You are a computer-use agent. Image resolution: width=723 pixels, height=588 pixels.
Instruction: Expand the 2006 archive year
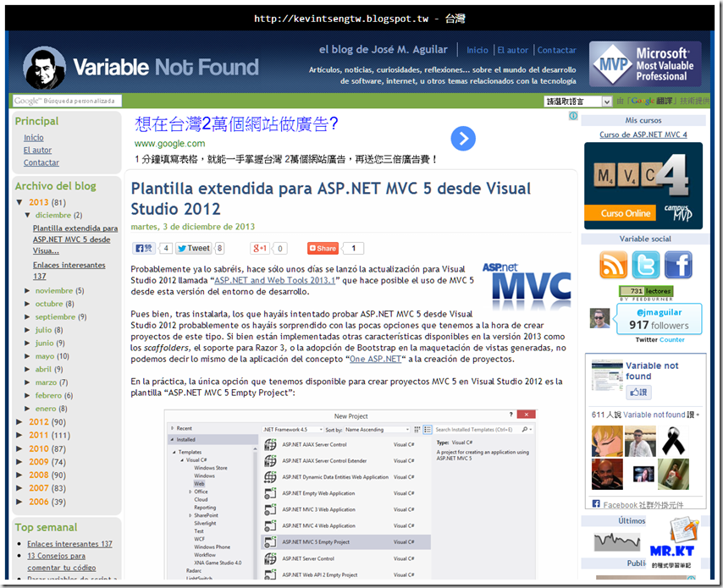[x=19, y=502]
